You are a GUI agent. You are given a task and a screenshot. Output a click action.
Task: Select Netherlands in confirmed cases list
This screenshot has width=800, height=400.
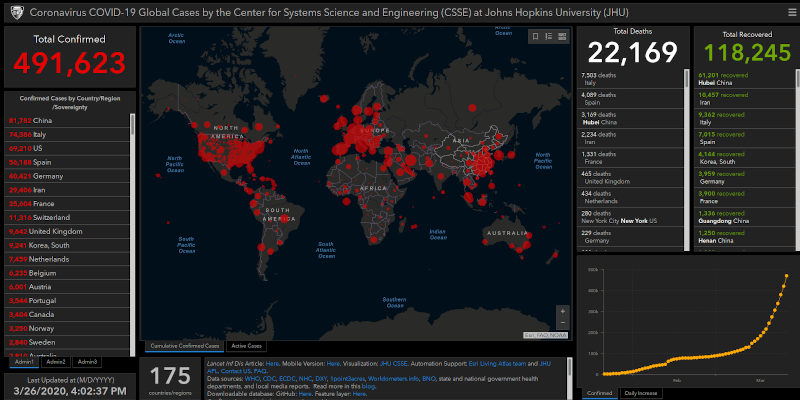tap(67, 259)
